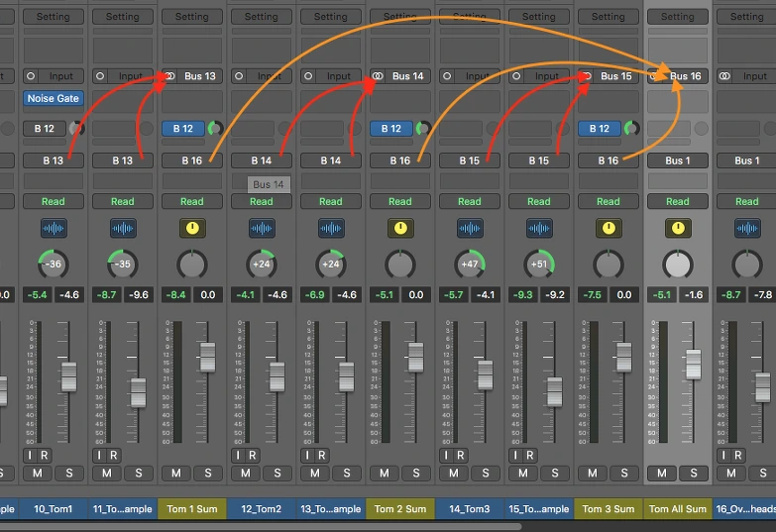Viewport: 776px width, 532px height.
Task: Open the Setting menu on 10_Tom1
Action: (x=54, y=16)
